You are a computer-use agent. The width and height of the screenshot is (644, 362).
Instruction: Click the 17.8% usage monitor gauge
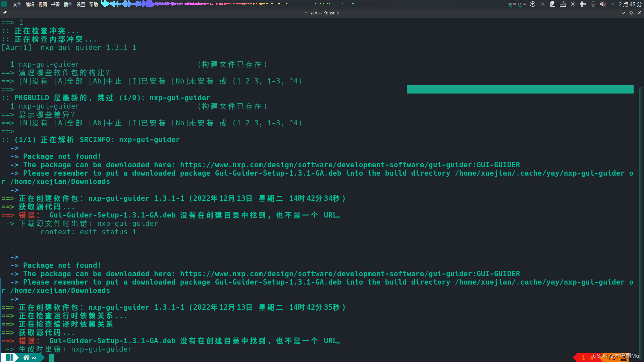[x=522, y=4]
